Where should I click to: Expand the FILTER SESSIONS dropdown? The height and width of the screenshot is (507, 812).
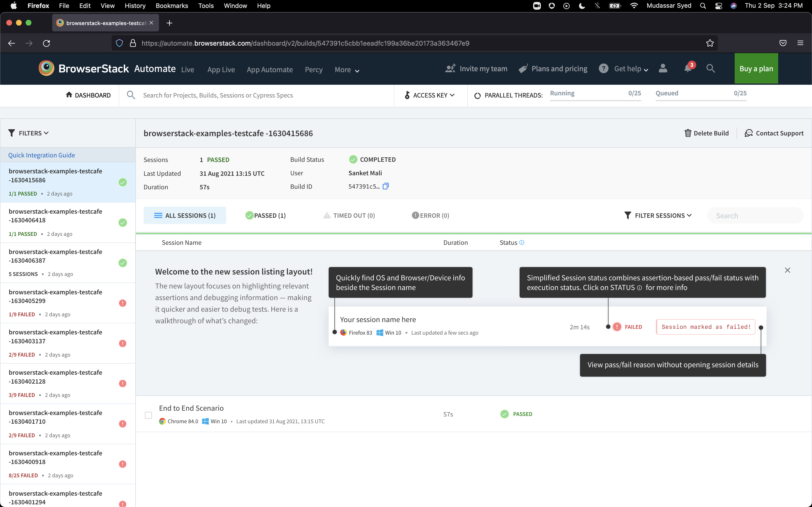[658, 216]
